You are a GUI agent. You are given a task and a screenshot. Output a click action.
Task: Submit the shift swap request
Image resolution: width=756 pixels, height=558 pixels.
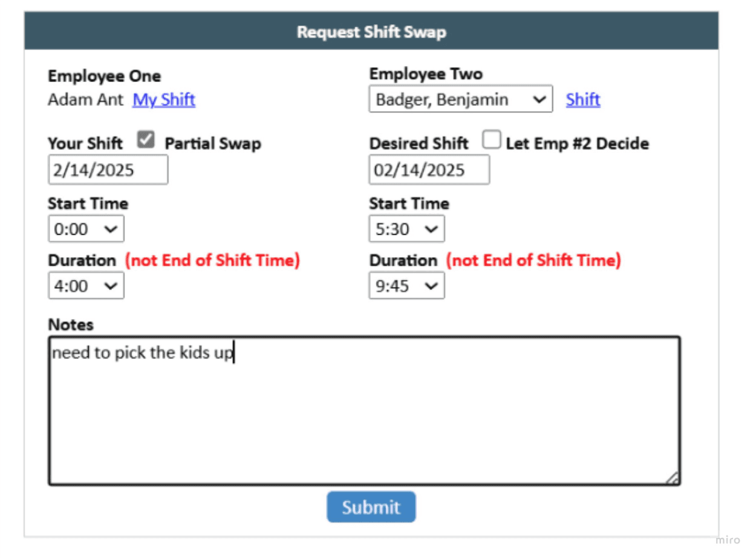(371, 507)
